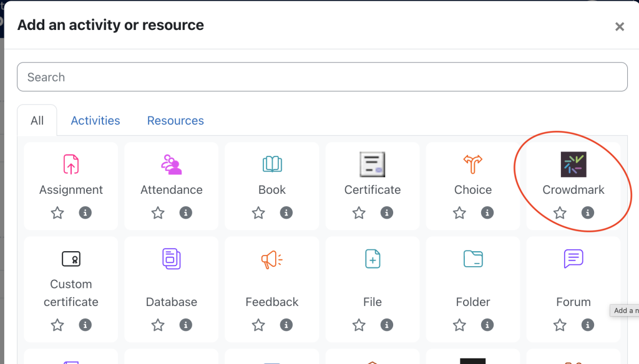
Task: Star the Feedback activity
Action: (258, 325)
